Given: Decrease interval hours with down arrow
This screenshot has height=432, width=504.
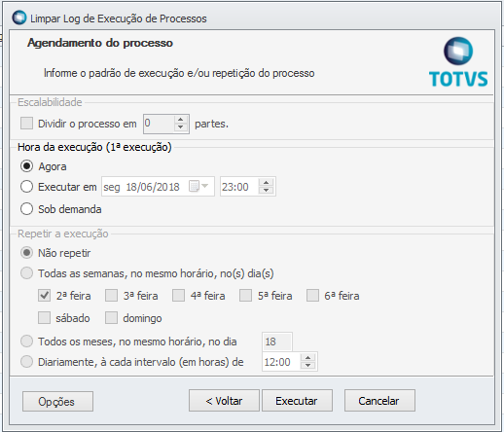Looking at the screenshot, I should pyautogui.click(x=307, y=366).
